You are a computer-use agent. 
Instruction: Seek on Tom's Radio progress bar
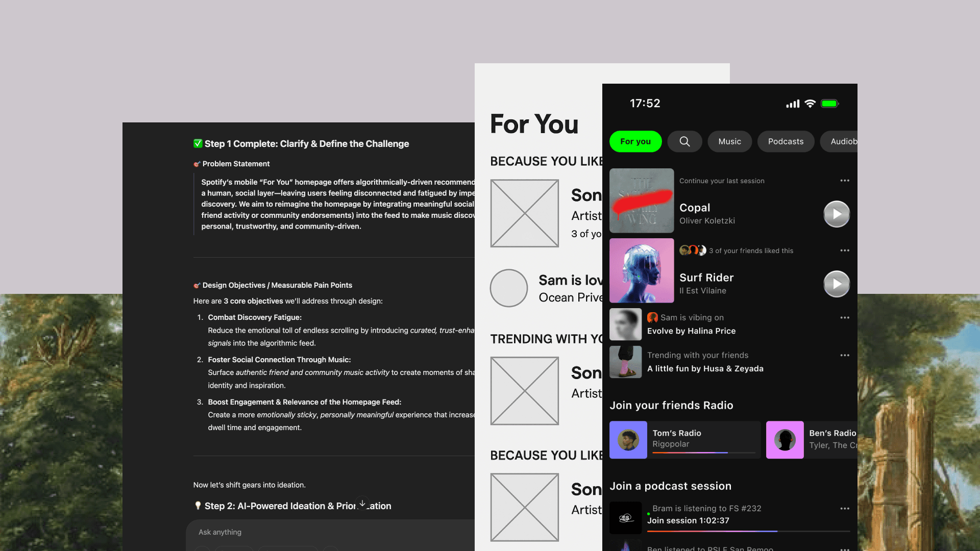[704, 453]
